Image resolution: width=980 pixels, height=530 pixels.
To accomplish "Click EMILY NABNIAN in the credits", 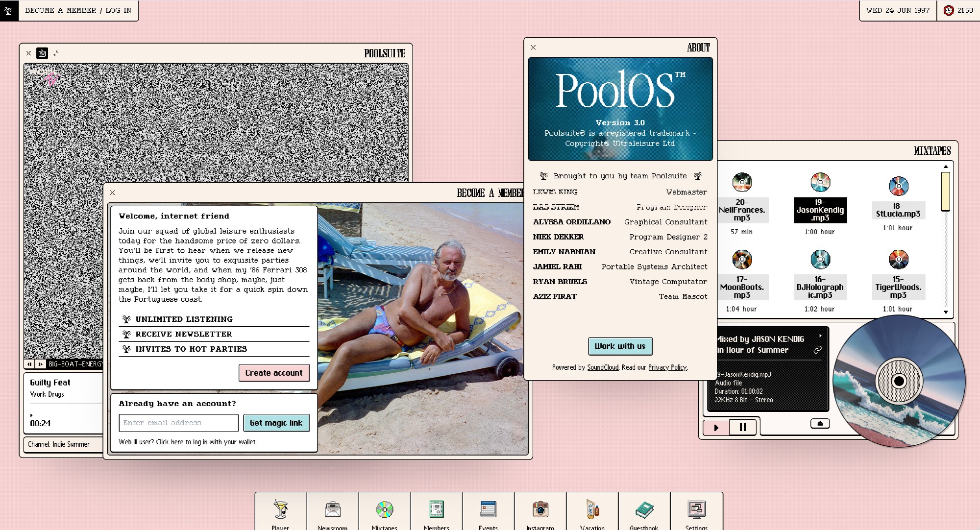I will (x=564, y=252).
